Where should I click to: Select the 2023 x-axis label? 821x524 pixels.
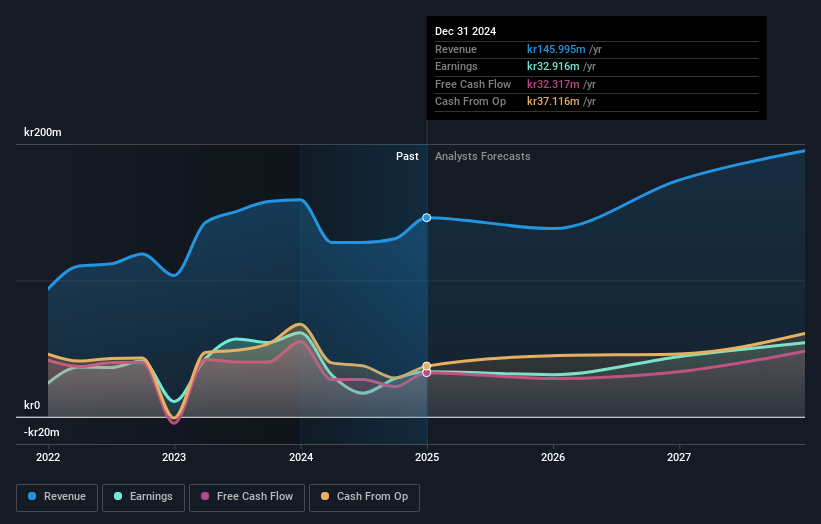[x=174, y=457]
